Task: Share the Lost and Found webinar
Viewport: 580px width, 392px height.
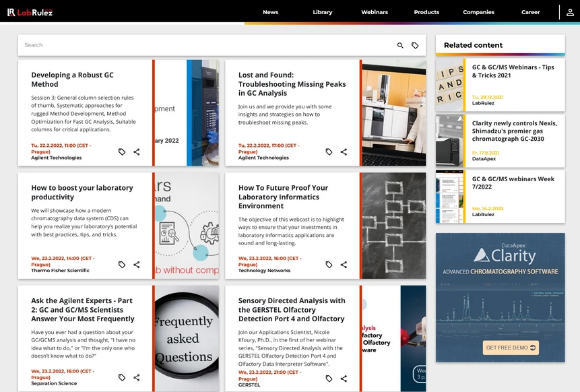Action: 344,152
